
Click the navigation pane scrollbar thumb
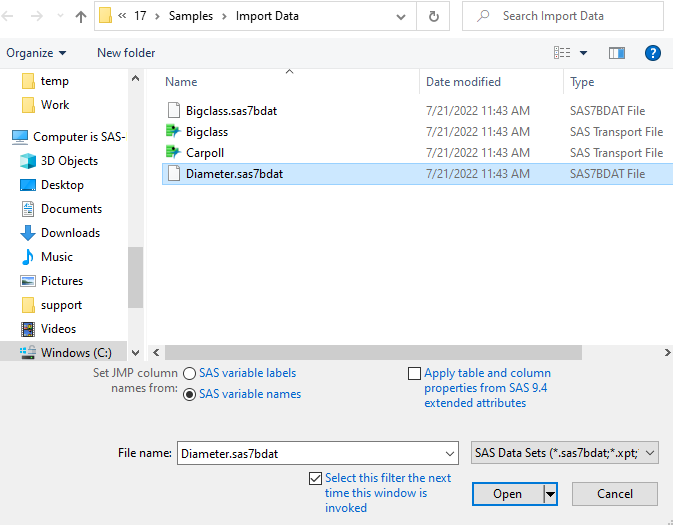[135, 278]
